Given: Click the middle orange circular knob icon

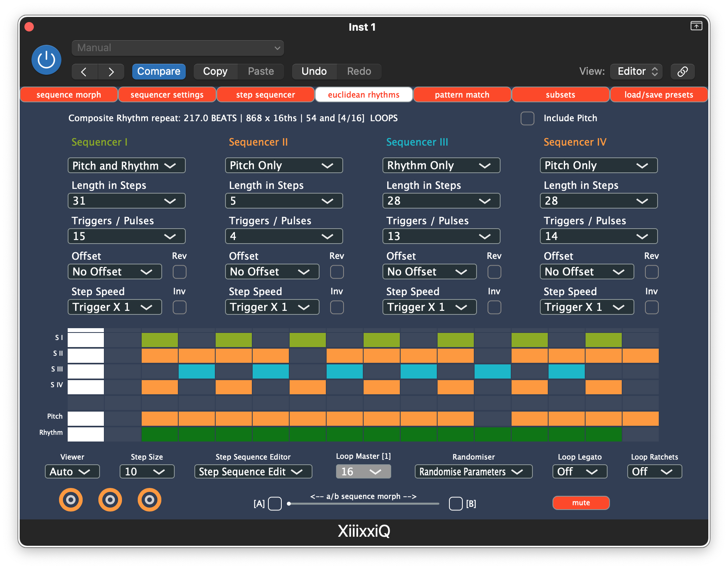Looking at the screenshot, I should coord(110,500).
